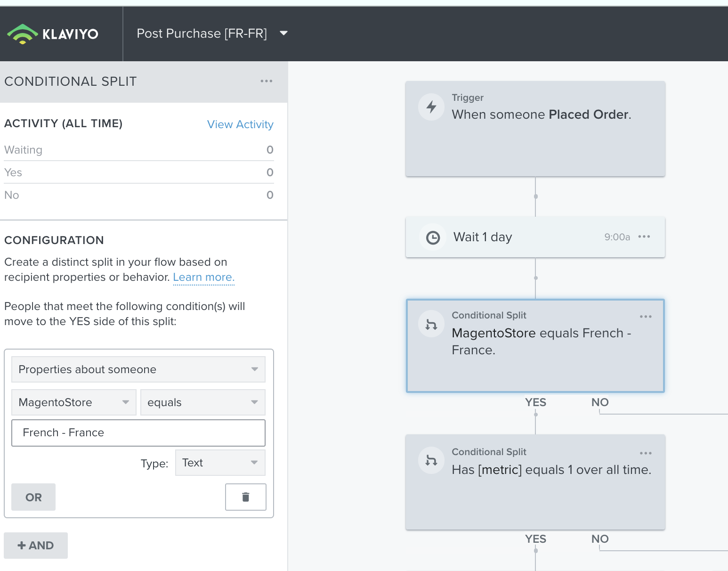Image resolution: width=728 pixels, height=571 pixels.
Task: Open the View Activity link
Action: click(x=240, y=124)
